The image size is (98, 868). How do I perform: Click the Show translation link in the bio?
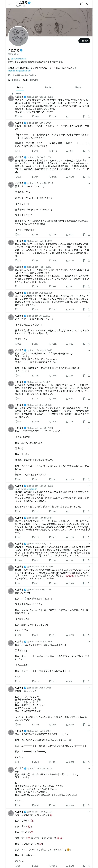[x=18, y=59]
